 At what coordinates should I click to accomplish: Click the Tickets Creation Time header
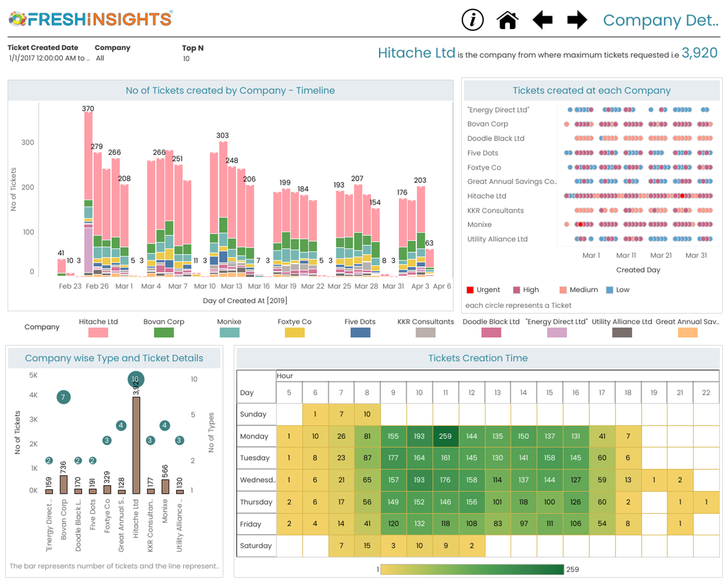(478, 358)
